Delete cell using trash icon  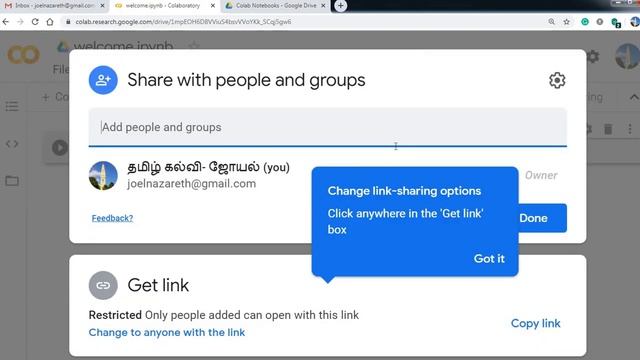pyautogui.click(x=608, y=129)
